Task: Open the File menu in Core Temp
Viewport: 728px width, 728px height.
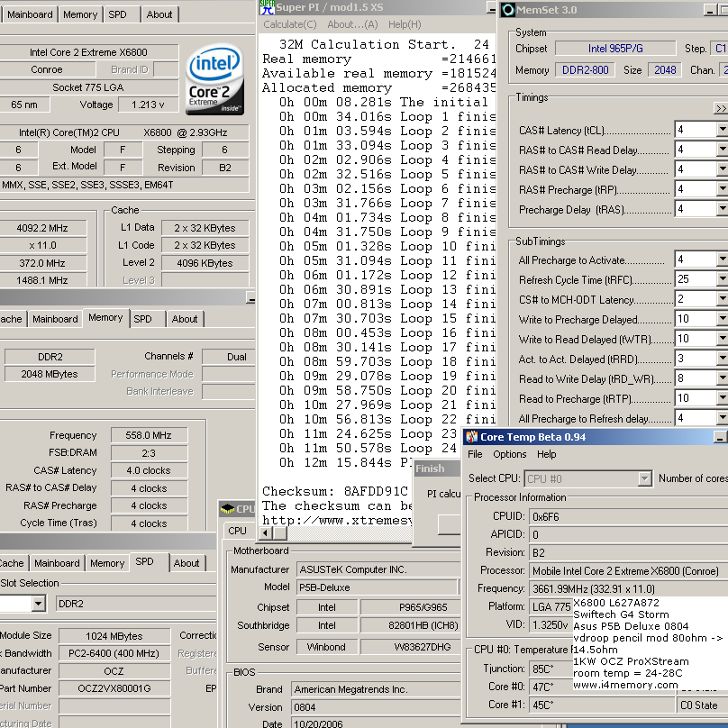Action: click(475, 454)
